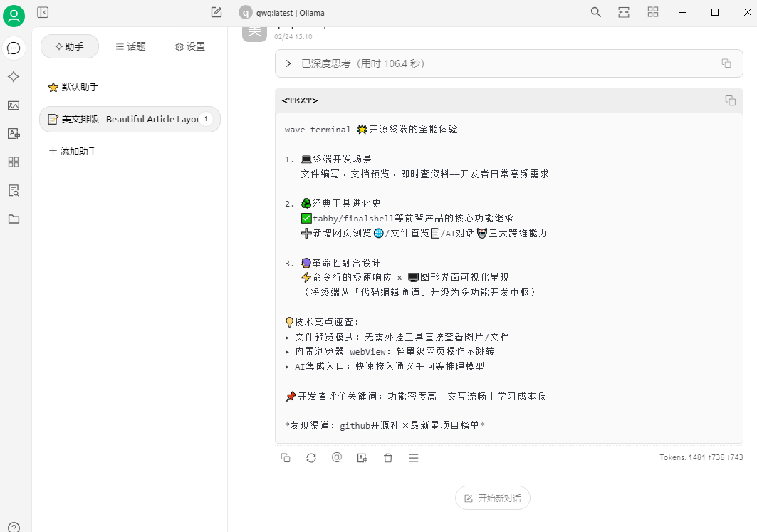757x532 pixels.
Task: Open the agents sparkle icon in sidebar
Action: 14,77
